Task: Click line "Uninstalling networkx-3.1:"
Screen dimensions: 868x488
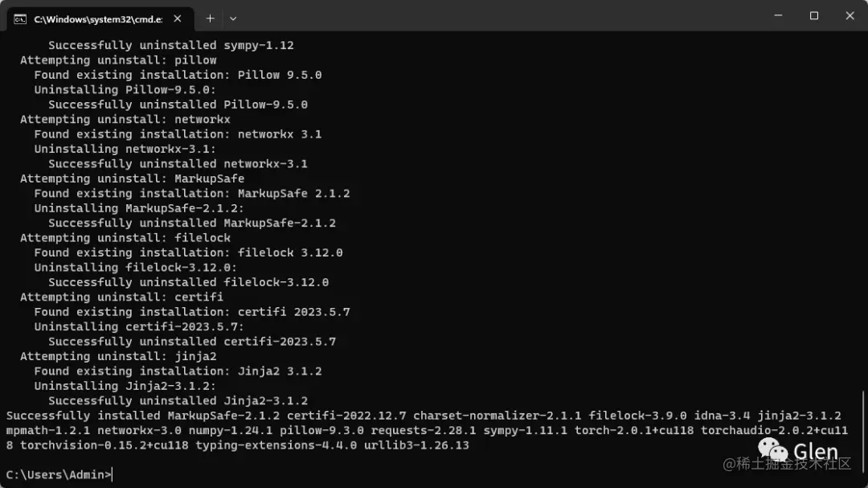Action: (x=125, y=149)
